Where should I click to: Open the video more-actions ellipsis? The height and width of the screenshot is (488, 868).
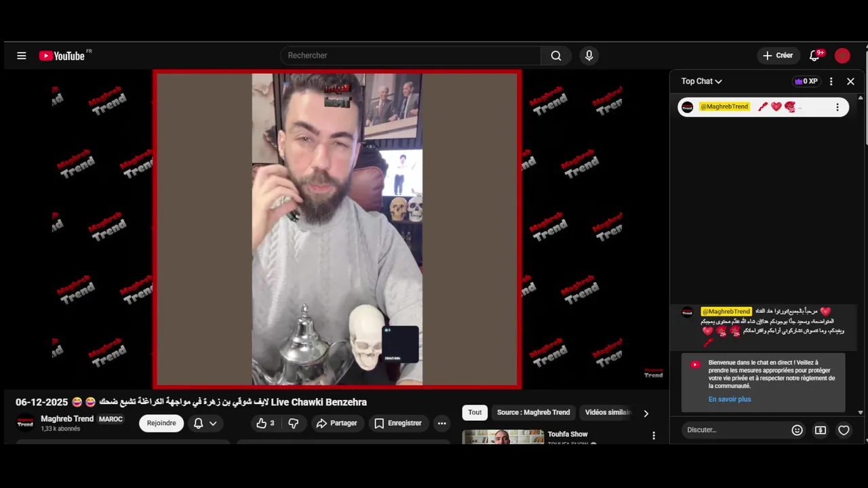[x=442, y=423]
